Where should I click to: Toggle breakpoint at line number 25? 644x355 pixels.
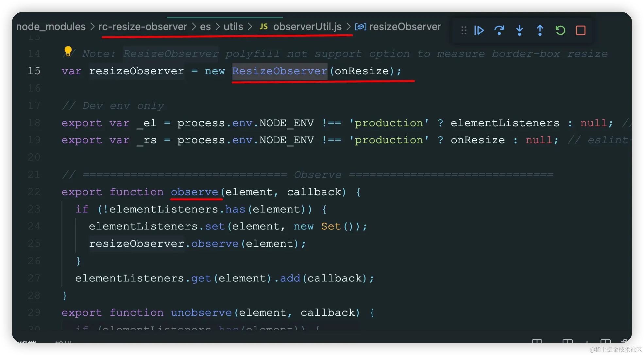pyautogui.click(x=34, y=244)
